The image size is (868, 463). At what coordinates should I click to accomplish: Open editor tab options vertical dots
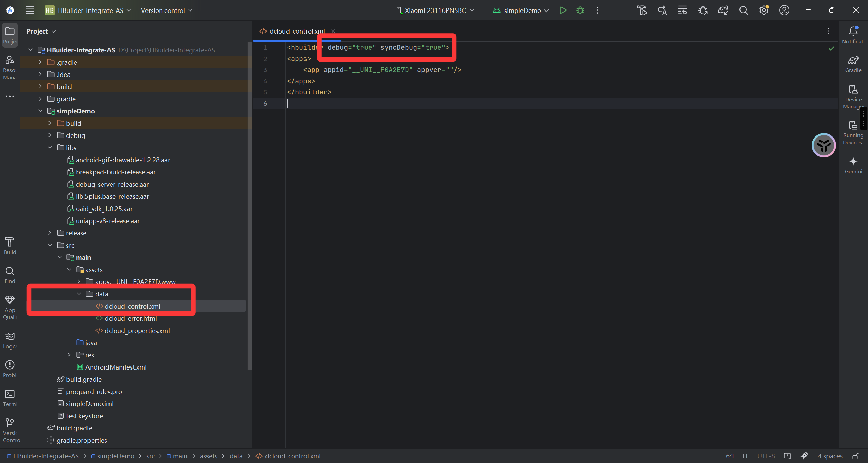click(828, 31)
